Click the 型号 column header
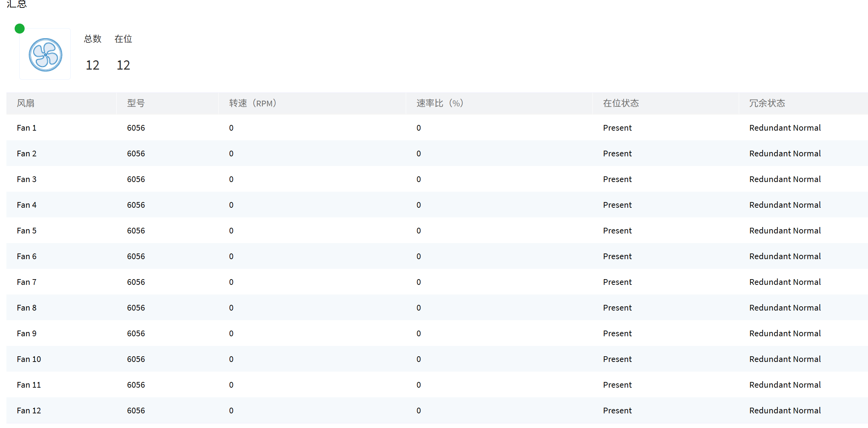Viewport: 868px width, 428px height. click(136, 104)
